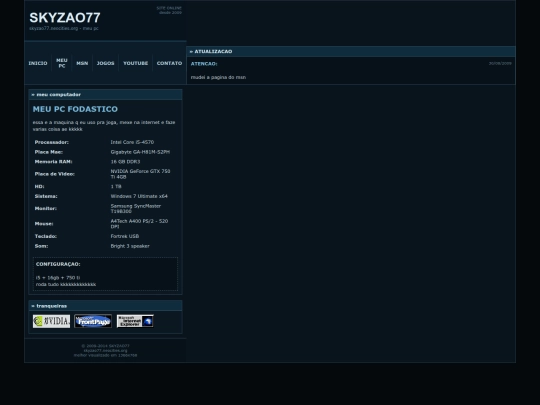Viewport: 540px width, 405px height.
Task: Click the '1 TB' value
Action: (x=116, y=186)
